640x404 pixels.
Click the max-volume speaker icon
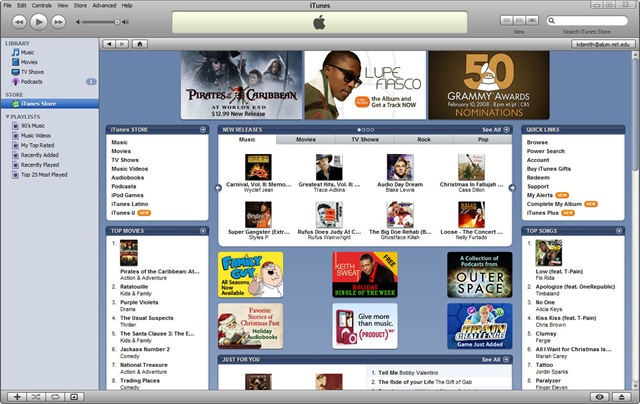point(125,22)
